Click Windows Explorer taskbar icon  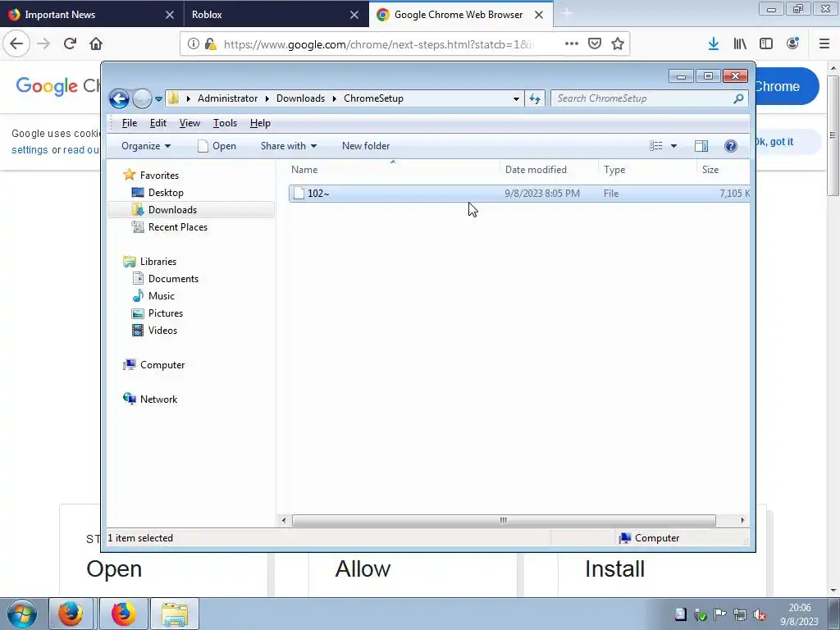[175, 614]
